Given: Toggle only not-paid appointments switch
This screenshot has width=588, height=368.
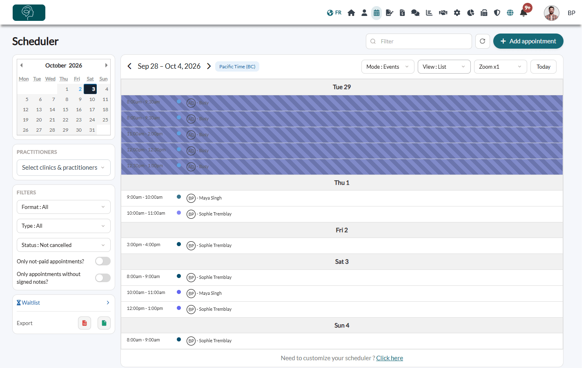Looking at the screenshot, I should point(103,261).
